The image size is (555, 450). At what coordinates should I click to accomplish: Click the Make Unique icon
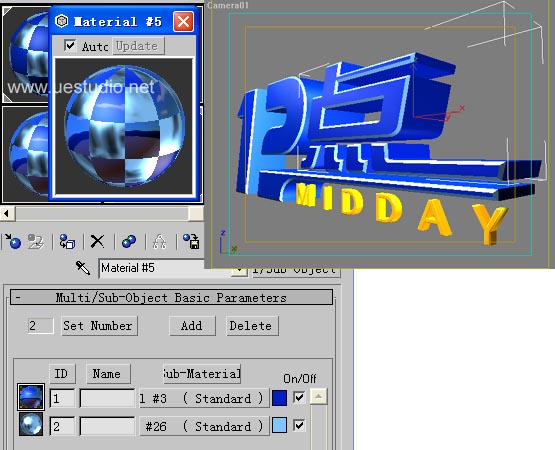tap(160, 241)
